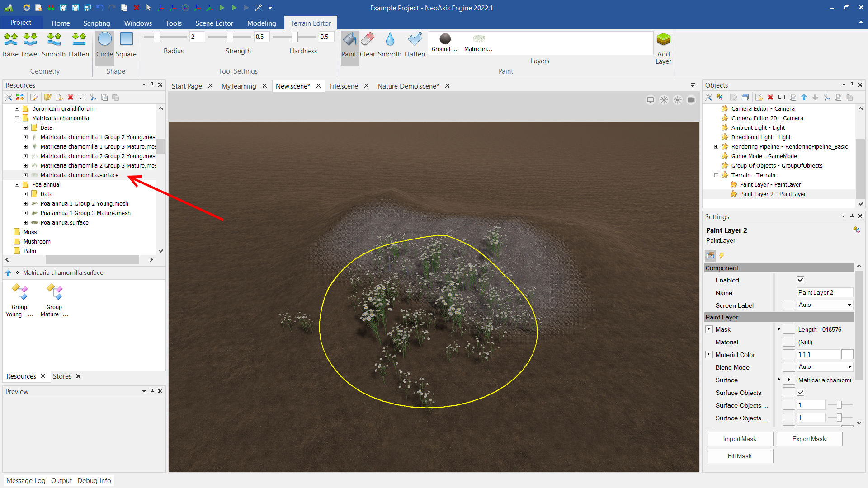Click the Strength slider handle
The height and width of the screenshot is (488, 868).
tap(230, 37)
